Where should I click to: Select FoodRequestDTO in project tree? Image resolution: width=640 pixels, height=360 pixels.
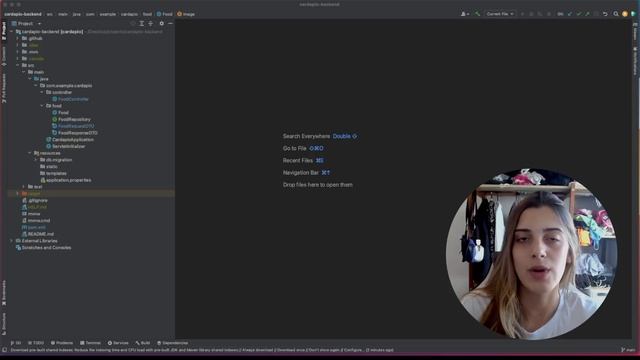point(73,126)
